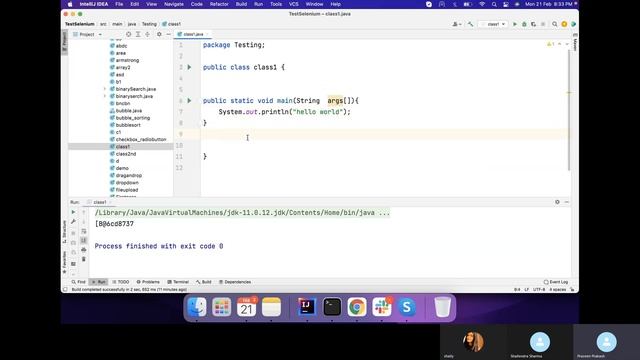Start debugging with the toolbar bug icon
640x360 pixels.
(x=524, y=24)
